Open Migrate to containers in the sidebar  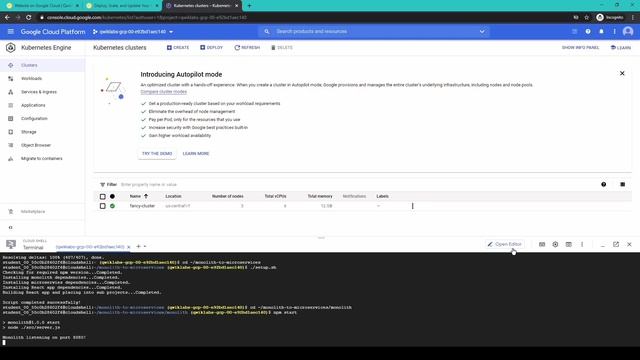pyautogui.click(x=42, y=158)
